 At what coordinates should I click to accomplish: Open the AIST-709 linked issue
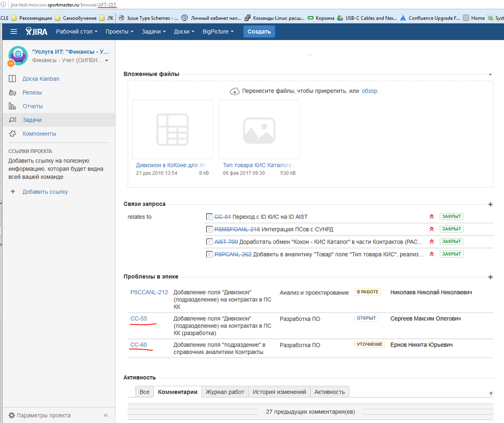(x=226, y=242)
